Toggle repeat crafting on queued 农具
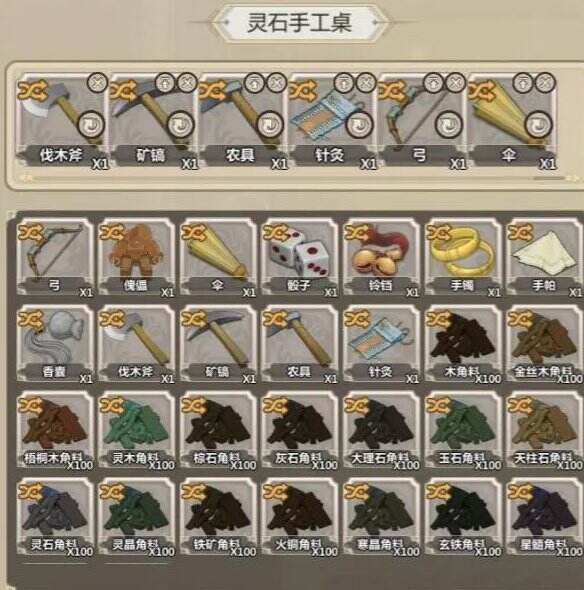 click(271, 125)
